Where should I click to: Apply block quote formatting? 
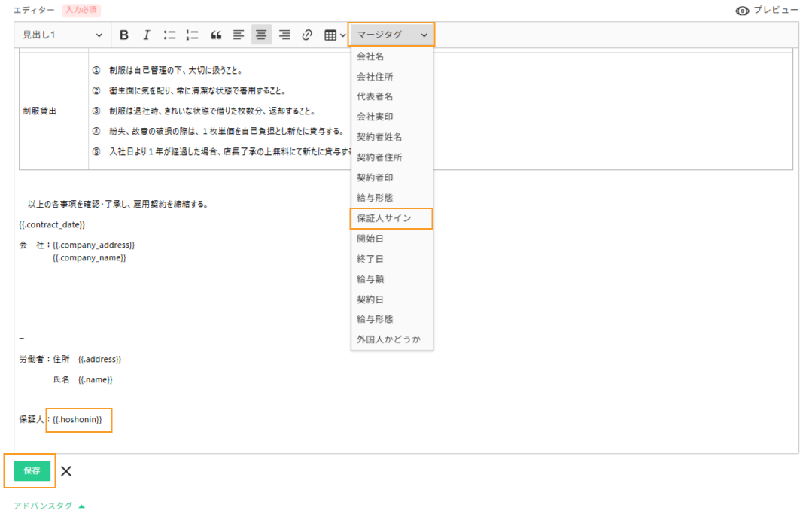point(216,35)
